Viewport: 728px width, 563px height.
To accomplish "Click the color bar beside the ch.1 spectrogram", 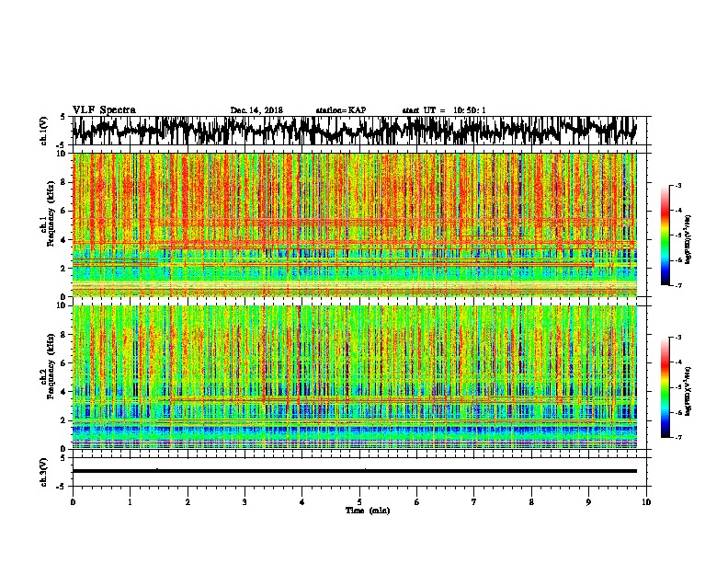I will [x=665, y=236].
